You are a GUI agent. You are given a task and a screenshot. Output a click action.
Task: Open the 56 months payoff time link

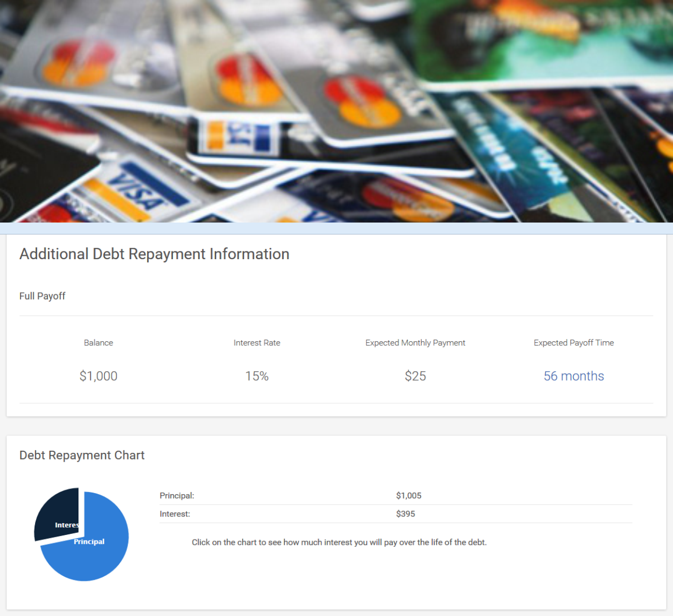point(573,376)
